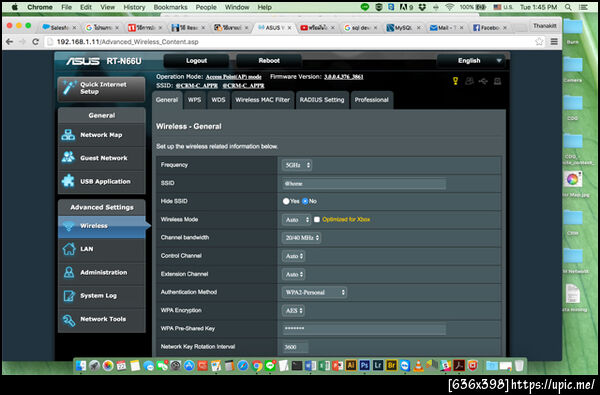600x395 pixels.
Task: Open Adobe Bridge from the Dock
Action: (391, 366)
